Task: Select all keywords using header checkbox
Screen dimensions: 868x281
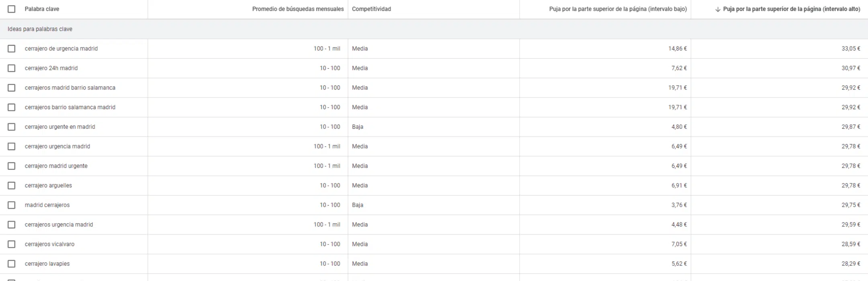Action: tap(12, 9)
